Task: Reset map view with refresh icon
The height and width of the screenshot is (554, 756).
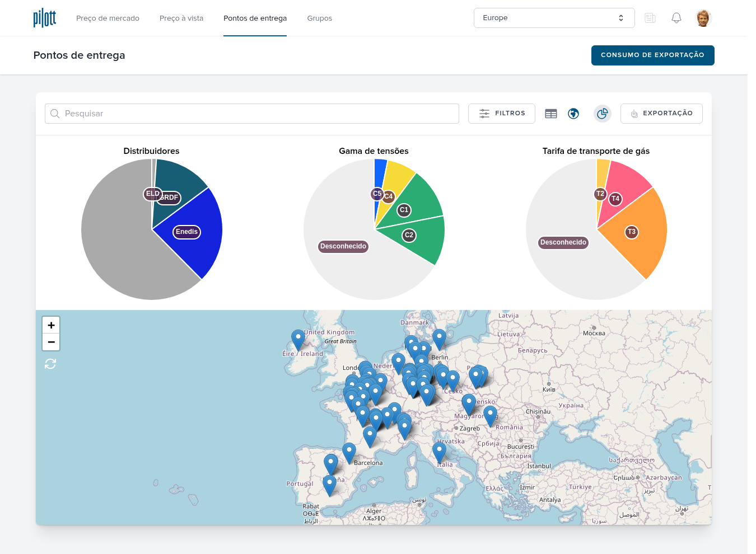Action: point(50,364)
